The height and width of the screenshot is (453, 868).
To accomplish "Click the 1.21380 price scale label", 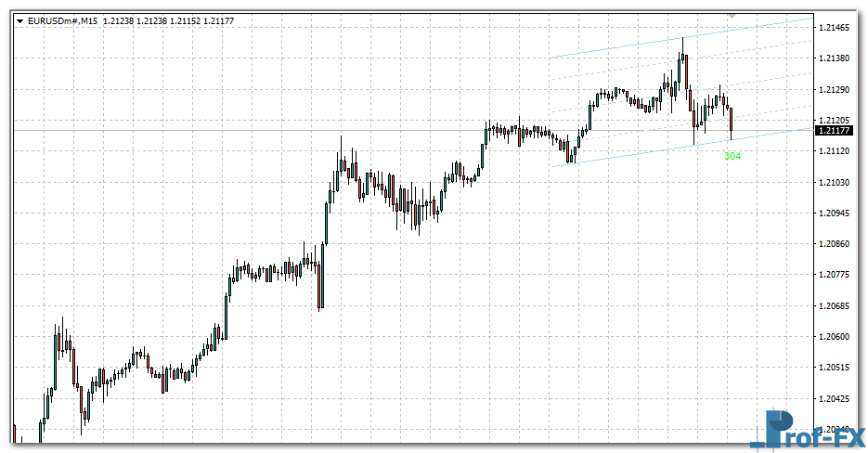I will pyautogui.click(x=836, y=58).
